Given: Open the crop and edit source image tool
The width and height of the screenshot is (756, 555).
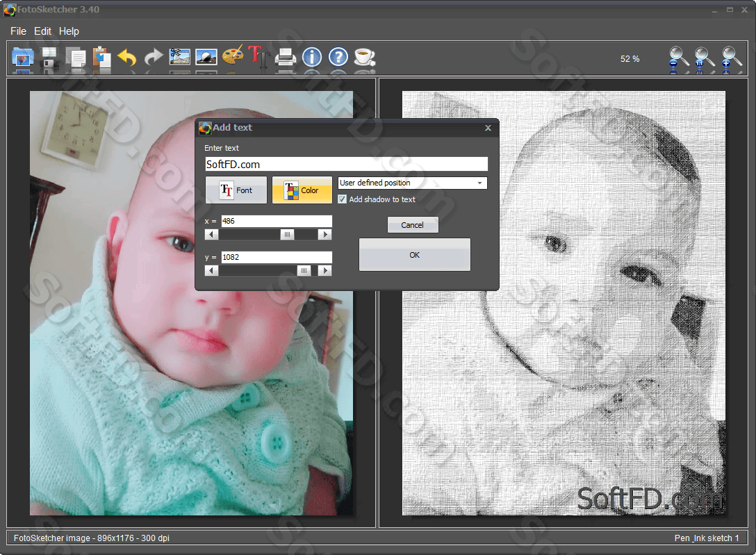Looking at the screenshot, I should click(x=180, y=57).
